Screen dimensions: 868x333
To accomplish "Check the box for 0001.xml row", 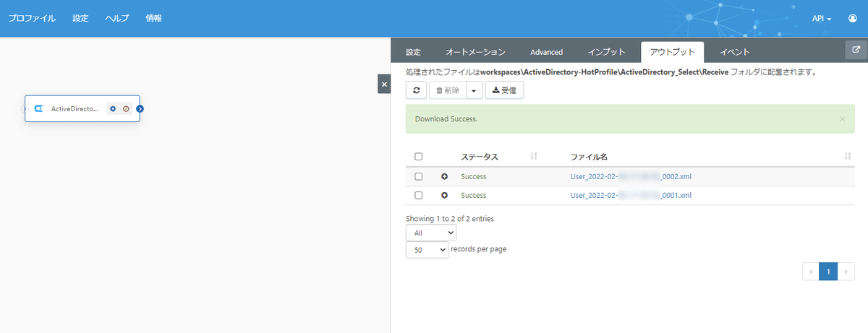I will 418,195.
